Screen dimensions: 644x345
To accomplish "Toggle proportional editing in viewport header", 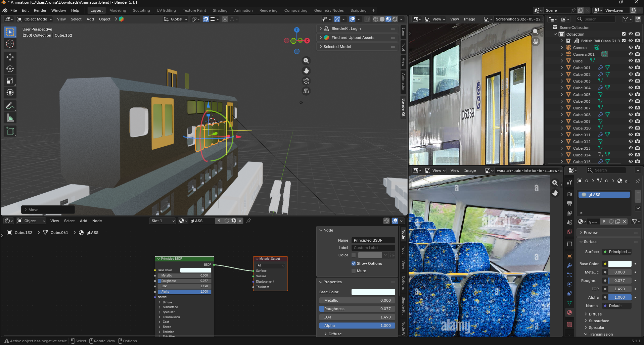I will 225,19.
